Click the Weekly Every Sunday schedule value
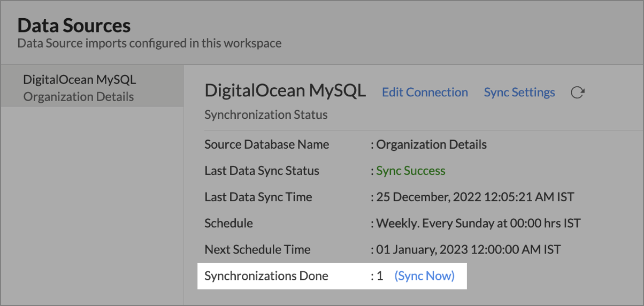644x306 pixels. (478, 223)
